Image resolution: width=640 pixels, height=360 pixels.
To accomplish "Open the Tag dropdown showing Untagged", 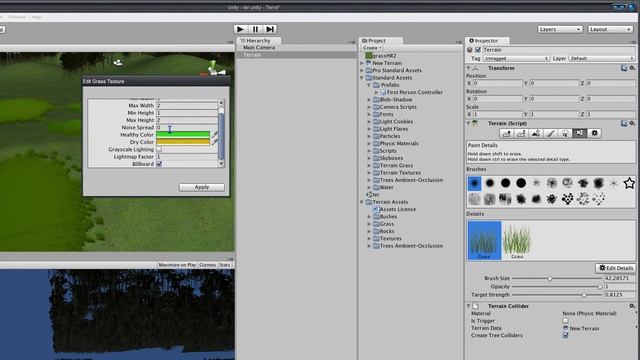I will 516,58.
